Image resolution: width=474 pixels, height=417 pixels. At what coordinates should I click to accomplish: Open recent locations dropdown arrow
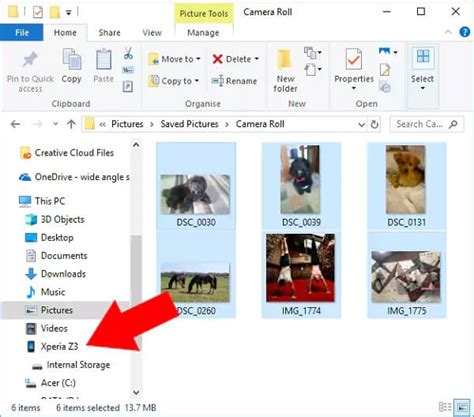(x=55, y=124)
